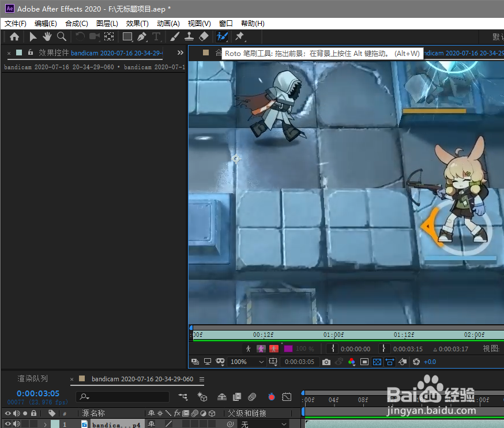This screenshot has width=504, height=428.
Task: Open mask and shape path visibility goggles
Action: 220,362
